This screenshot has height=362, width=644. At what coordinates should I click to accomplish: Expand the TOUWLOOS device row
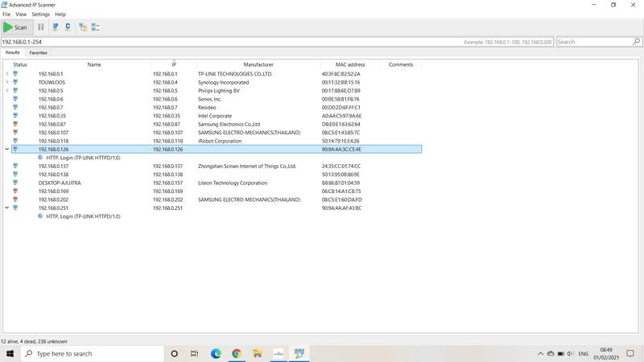(x=7, y=82)
